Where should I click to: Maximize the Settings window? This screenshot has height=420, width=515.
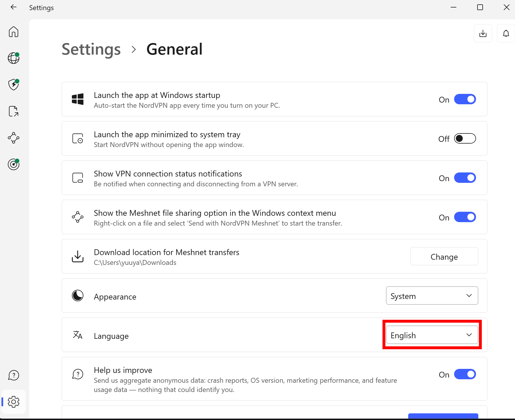480,7
